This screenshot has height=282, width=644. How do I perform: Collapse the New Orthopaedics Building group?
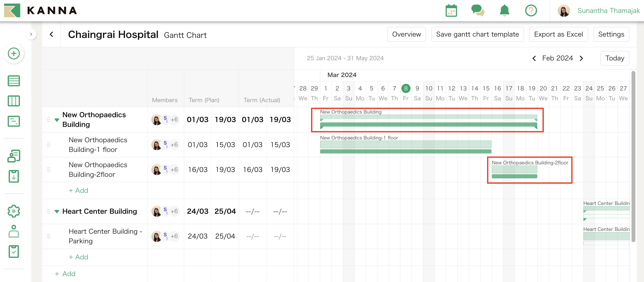(x=57, y=120)
